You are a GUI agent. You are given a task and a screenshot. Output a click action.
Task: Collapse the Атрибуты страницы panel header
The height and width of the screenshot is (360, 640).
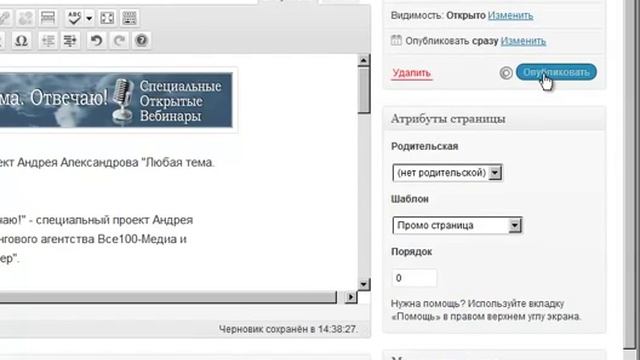click(494, 119)
